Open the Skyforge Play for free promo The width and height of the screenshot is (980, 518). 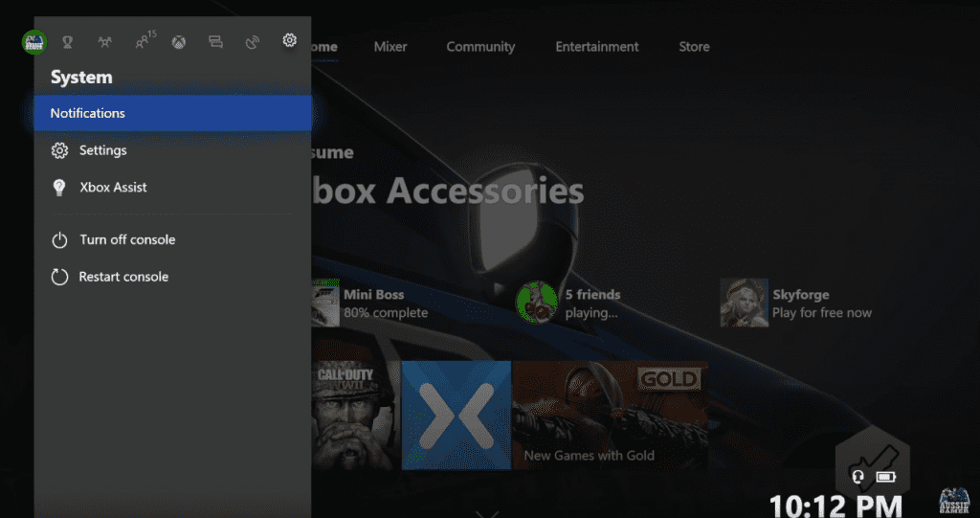(796, 304)
